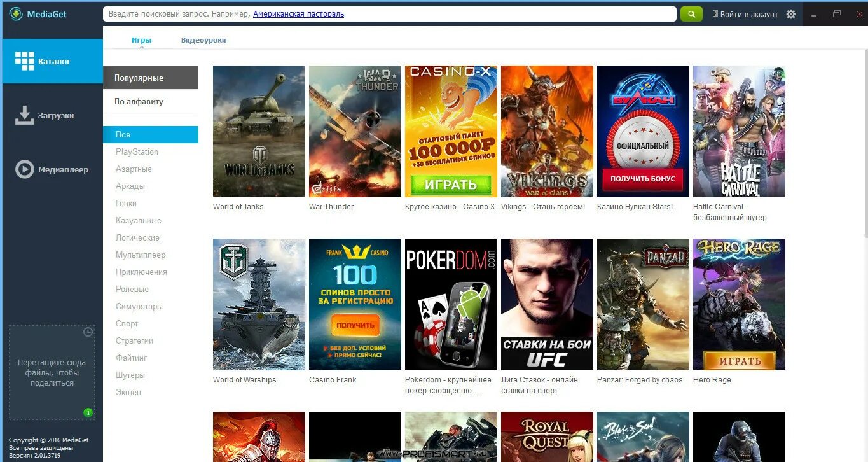Open the War Thunder cover image

tap(355, 131)
